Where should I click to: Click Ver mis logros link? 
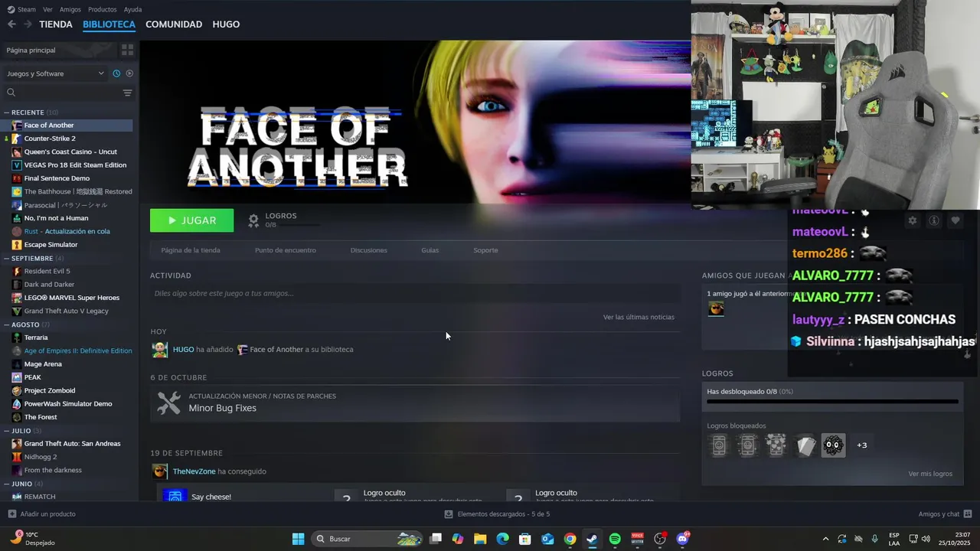pyautogui.click(x=930, y=474)
